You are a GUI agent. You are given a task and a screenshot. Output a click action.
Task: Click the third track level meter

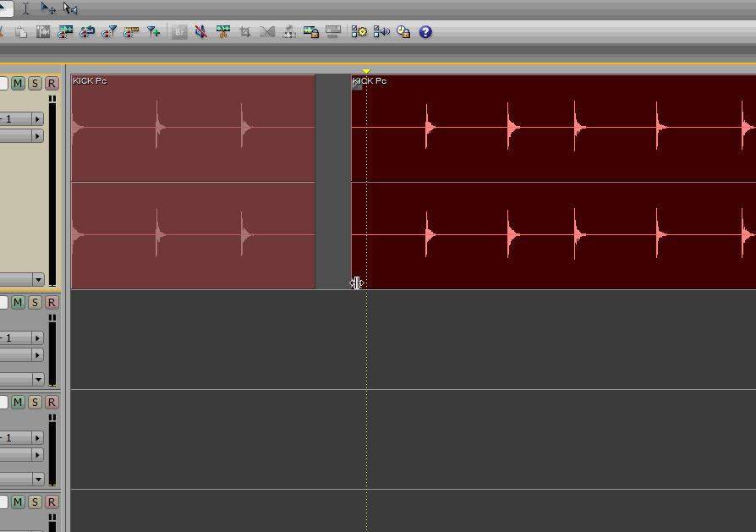click(52, 451)
